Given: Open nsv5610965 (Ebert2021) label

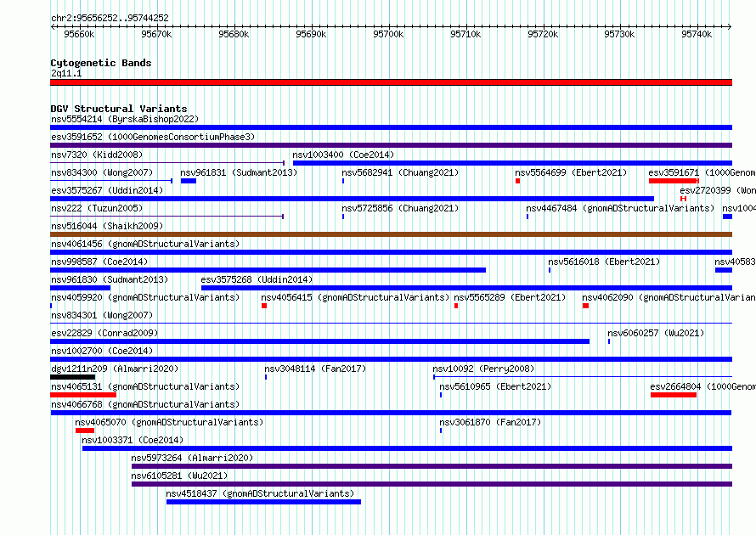Looking at the screenshot, I should (x=495, y=386).
